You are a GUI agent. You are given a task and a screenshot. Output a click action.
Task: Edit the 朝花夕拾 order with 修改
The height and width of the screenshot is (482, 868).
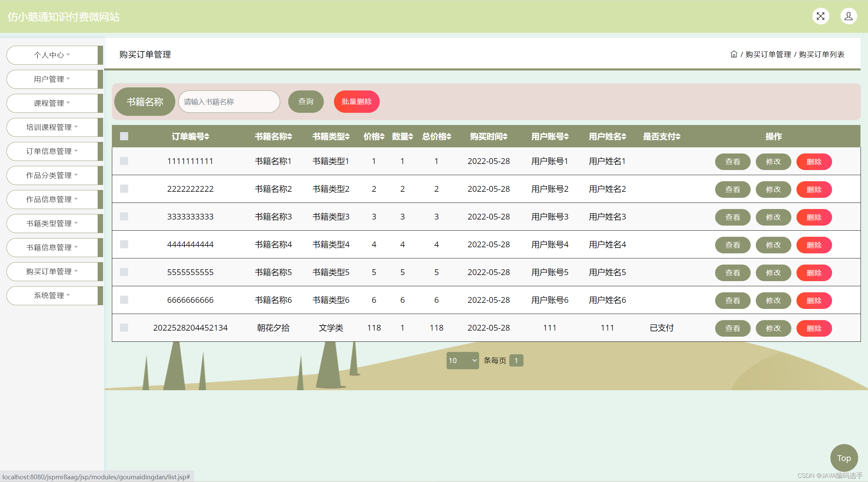pyautogui.click(x=773, y=328)
